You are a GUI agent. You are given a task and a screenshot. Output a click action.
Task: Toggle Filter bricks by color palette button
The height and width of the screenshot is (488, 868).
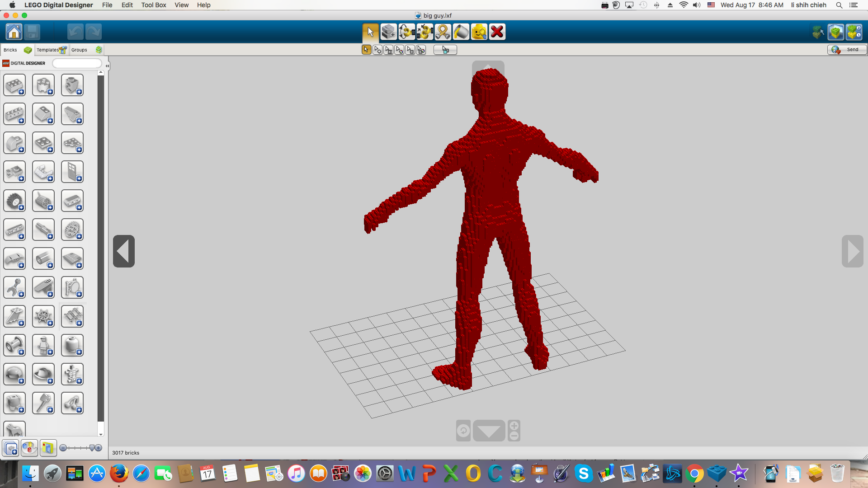[29, 448]
